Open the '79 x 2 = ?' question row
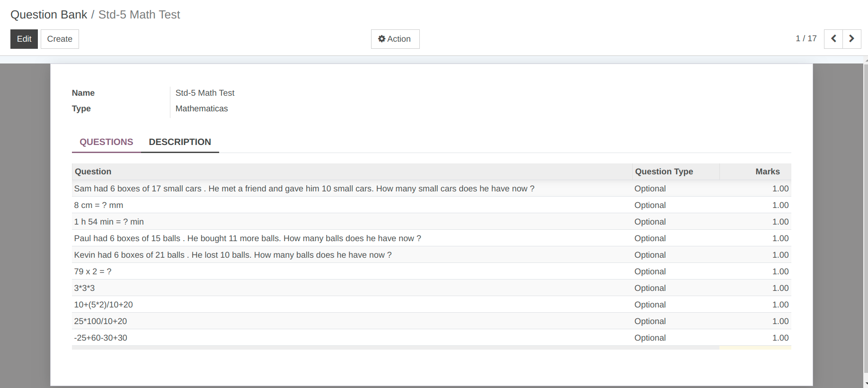 point(93,271)
